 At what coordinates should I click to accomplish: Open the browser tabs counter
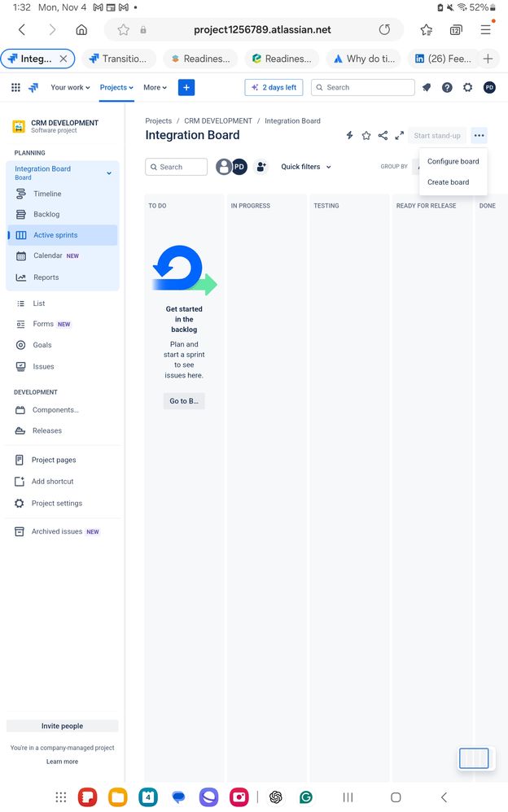click(x=456, y=29)
